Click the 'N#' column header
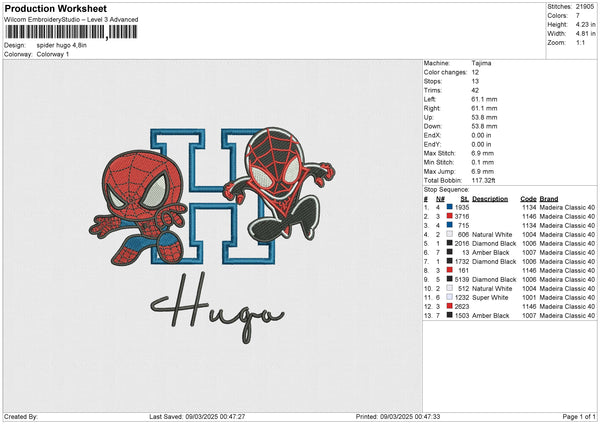 tap(440, 199)
